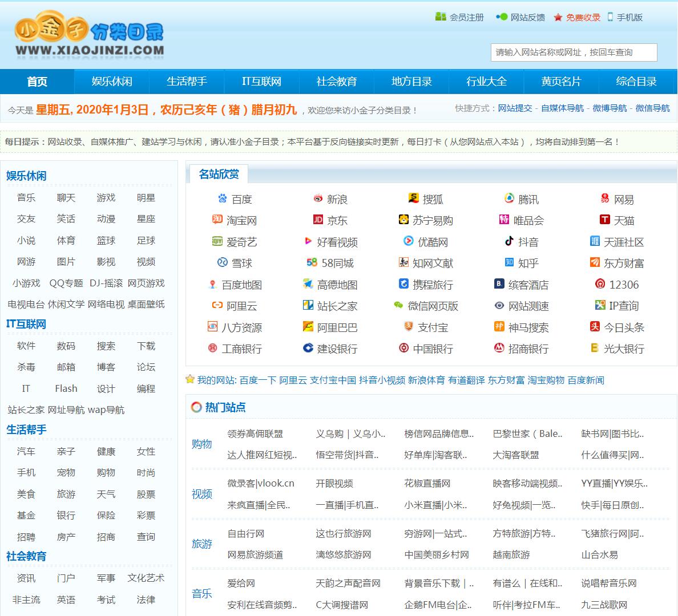The height and width of the screenshot is (616, 678).
Task: Click the Sohu logo icon
Action: [413, 198]
